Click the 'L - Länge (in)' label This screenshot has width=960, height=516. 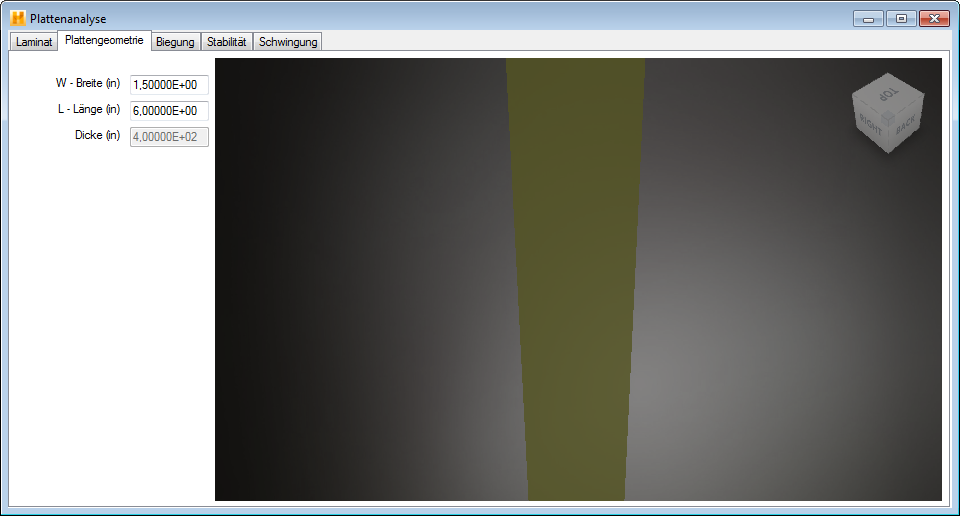pyautogui.click(x=89, y=109)
